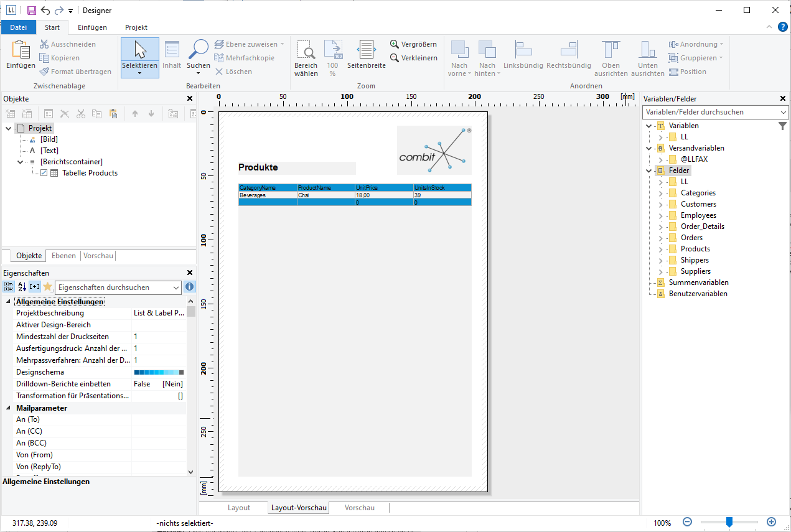
Task: Click the Verkleinern zoom-out icon
Action: (395, 58)
